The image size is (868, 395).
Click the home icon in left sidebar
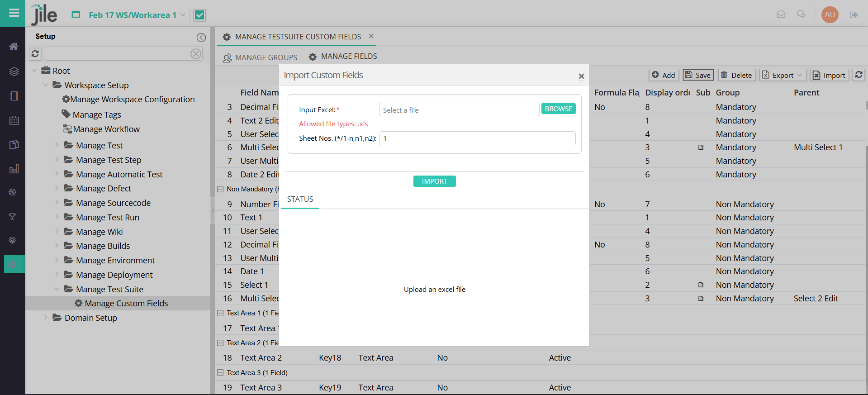click(x=14, y=46)
